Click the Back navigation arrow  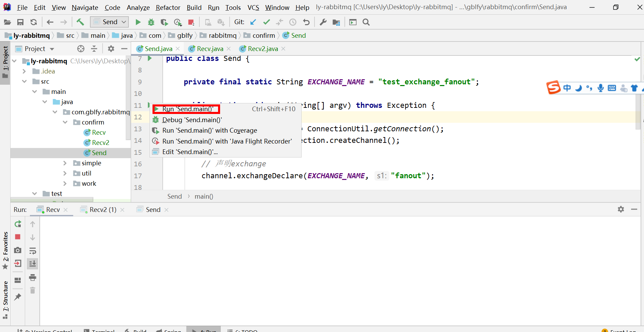(x=50, y=22)
